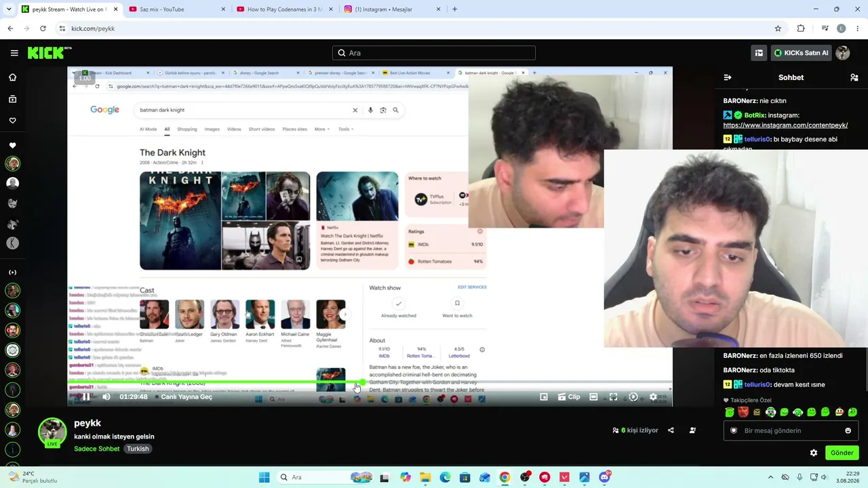Screen dimensions: 868x488
Task: Create a Clip from the stream
Action: [569, 396]
